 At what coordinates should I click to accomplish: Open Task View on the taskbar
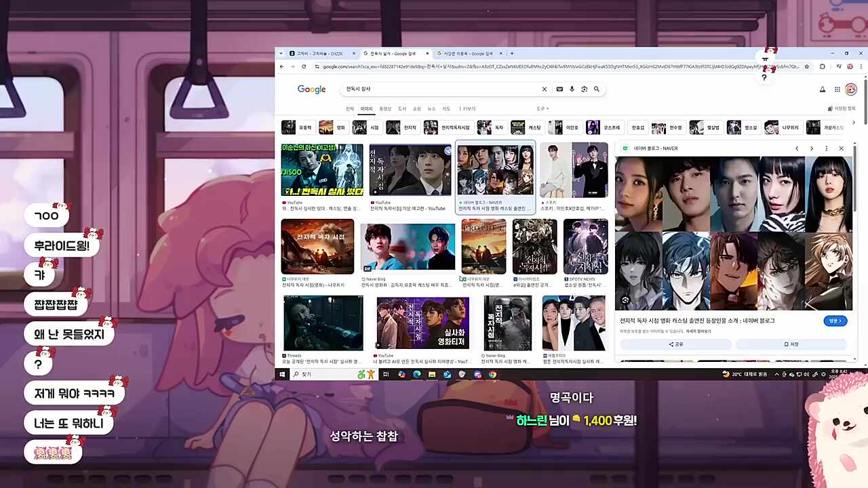[386, 374]
